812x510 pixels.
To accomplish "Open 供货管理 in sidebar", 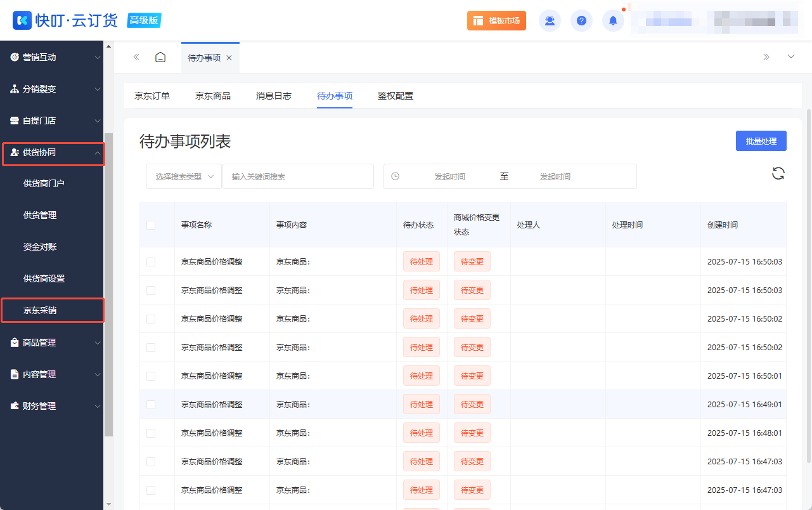I will pos(40,215).
